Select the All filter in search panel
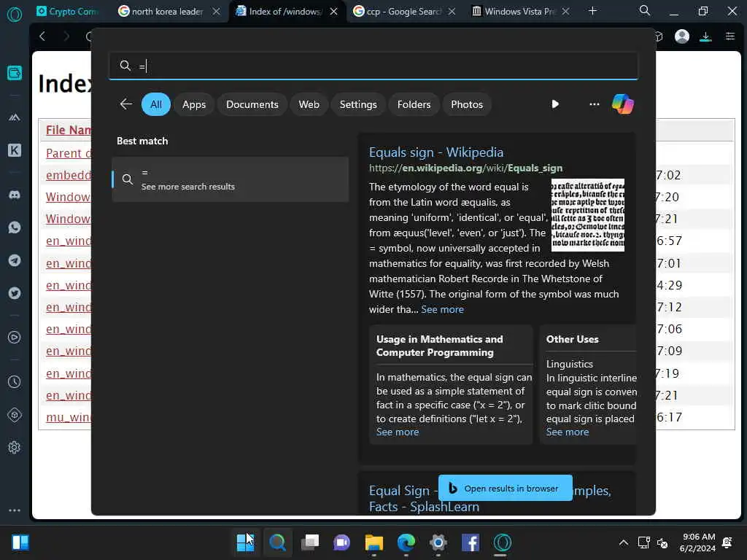Image resolution: width=747 pixels, height=560 pixels. click(x=156, y=104)
